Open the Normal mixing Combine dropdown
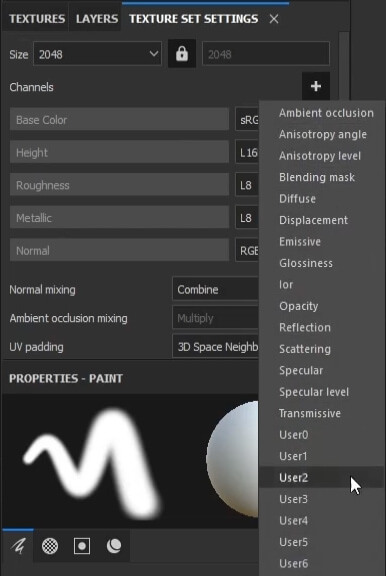The height and width of the screenshot is (576, 386). (216, 289)
